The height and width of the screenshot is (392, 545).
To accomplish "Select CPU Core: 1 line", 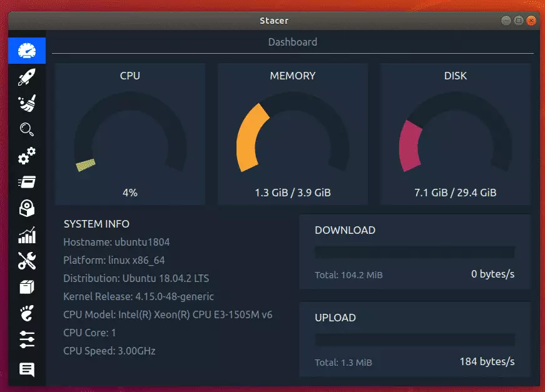I will (x=89, y=333).
